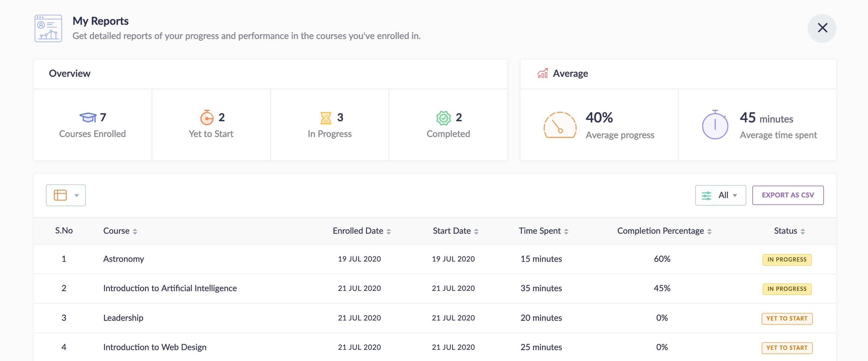Open the Introduction to Artificial Intelligence course row
Screen dimensions: 868x361
pos(170,288)
